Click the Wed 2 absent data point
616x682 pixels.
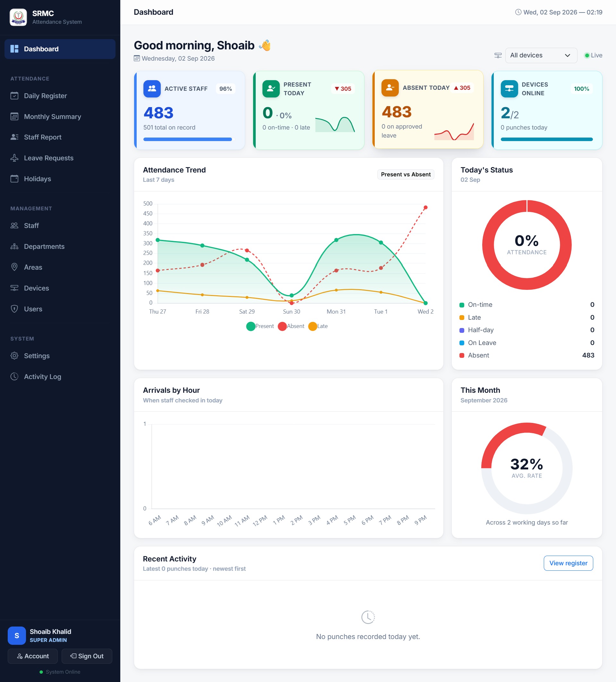coord(425,207)
